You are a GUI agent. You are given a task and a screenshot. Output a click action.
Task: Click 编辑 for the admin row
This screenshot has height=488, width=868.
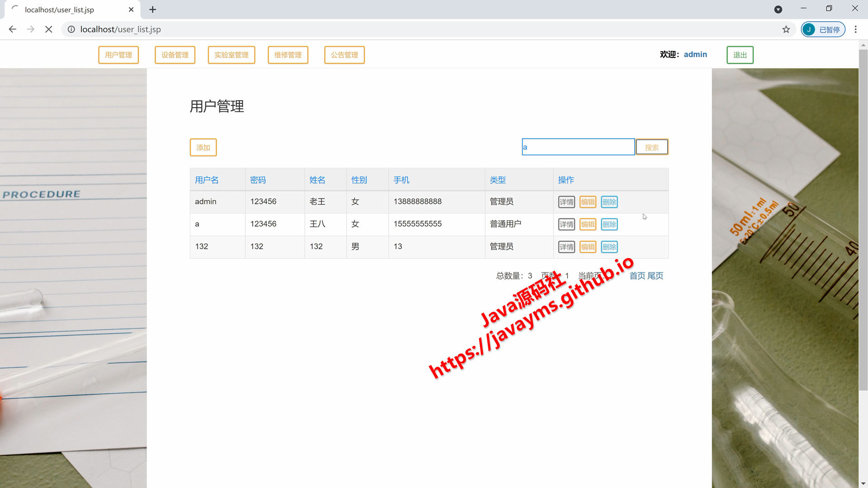click(x=588, y=202)
